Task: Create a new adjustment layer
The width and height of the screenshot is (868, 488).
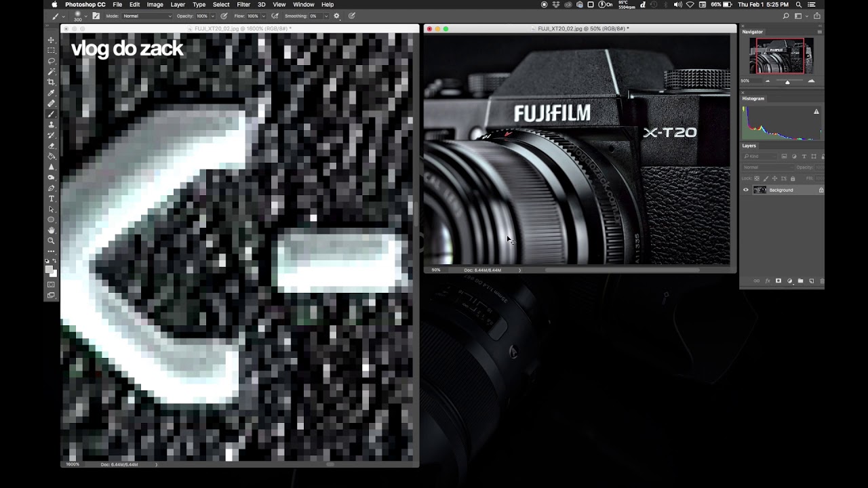Action: 789,281
